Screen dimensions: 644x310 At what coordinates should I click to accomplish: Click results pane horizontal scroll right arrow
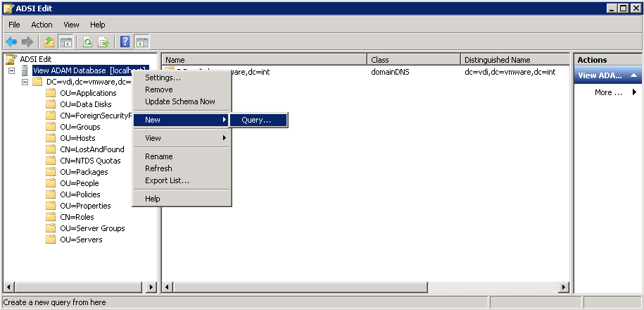(564, 287)
